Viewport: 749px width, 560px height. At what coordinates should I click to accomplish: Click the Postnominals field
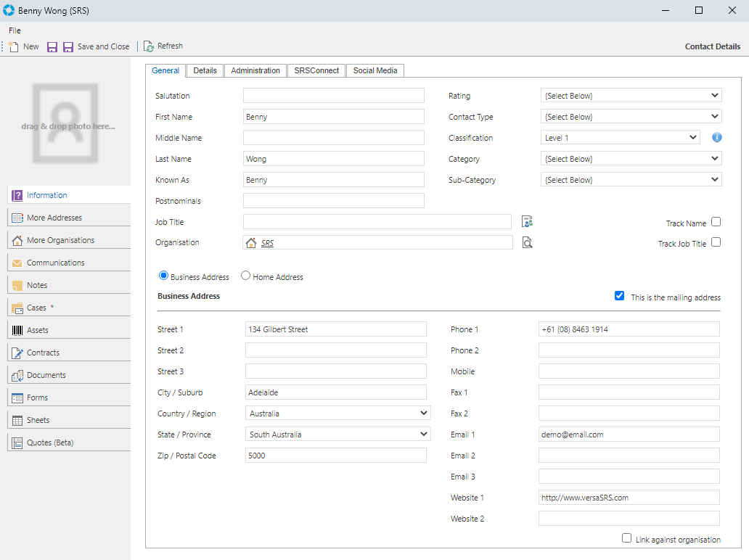(x=333, y=200)
